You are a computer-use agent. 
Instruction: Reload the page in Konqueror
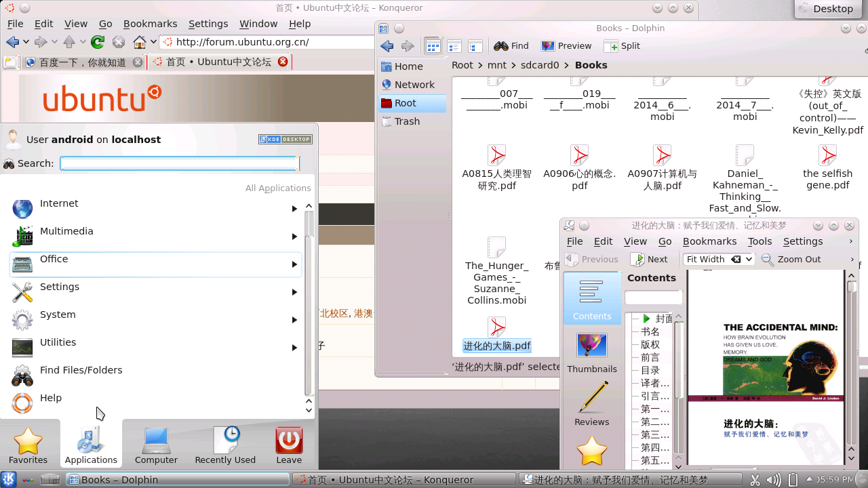pos(98,42)
